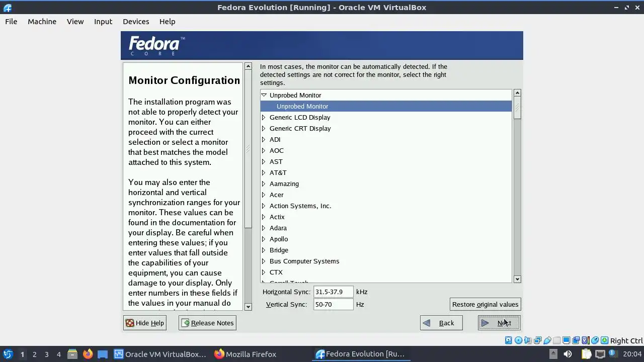The width and height of the screenshot is (644, 362).
Task: Switch to workspace 3
Action: 46,354
